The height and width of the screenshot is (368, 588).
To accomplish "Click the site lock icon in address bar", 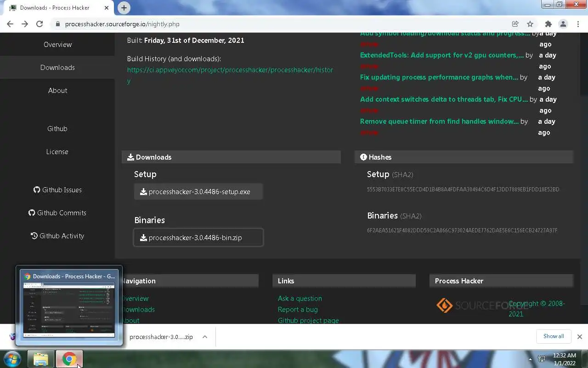I will 58,24.
